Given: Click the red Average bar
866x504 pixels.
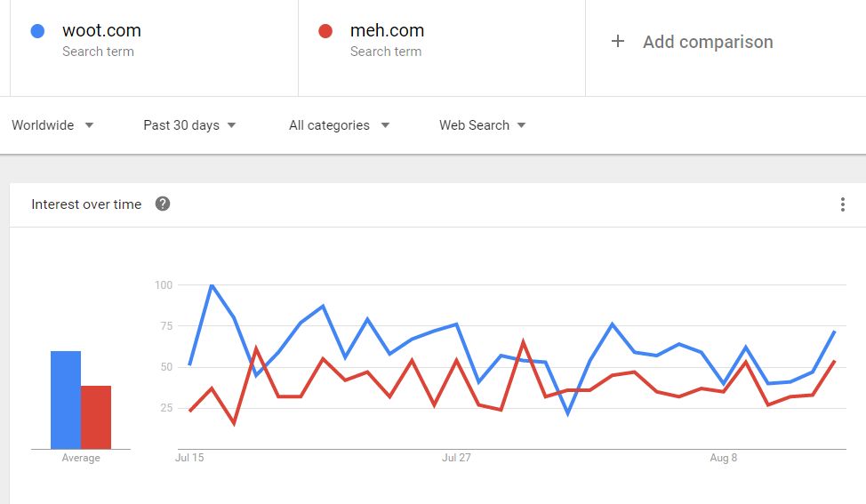Looking at the screenshot, I should coord(96,417).
